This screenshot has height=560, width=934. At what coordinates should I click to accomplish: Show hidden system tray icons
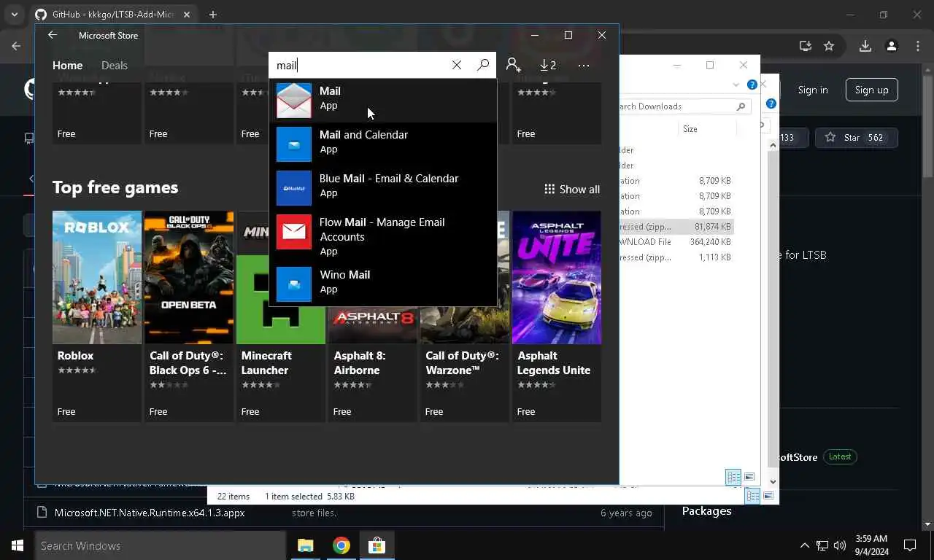[x=805, y=545]
